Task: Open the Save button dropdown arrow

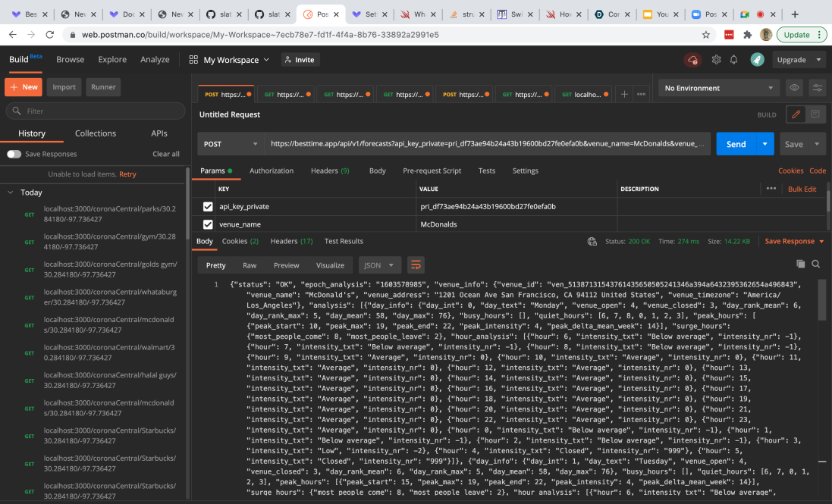Action: pos(817,144)
